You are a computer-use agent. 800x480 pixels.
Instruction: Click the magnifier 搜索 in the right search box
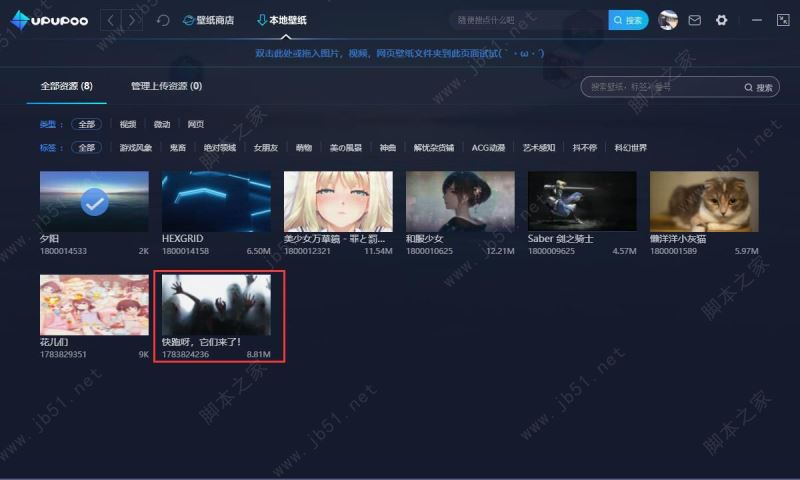coord(758,88)
